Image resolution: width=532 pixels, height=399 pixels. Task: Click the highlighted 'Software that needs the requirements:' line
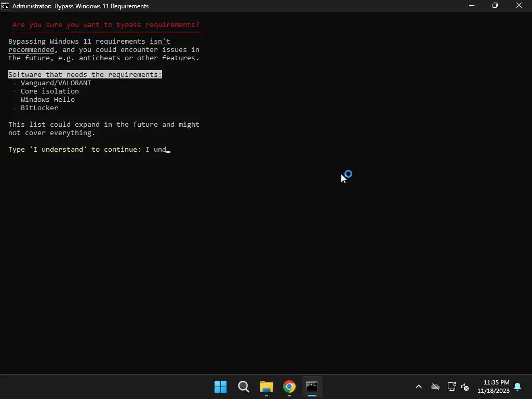[85, 74]
